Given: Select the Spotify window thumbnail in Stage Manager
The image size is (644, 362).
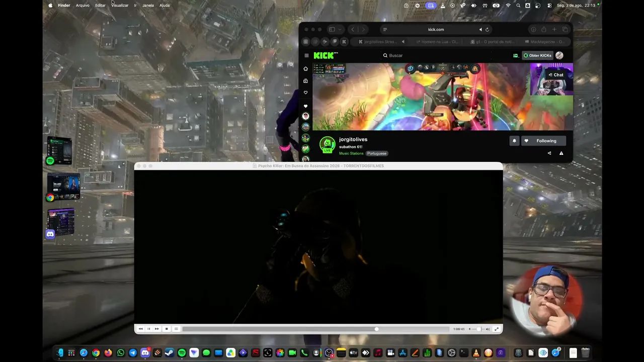Looking at the screenshot, I should point(59,151).
